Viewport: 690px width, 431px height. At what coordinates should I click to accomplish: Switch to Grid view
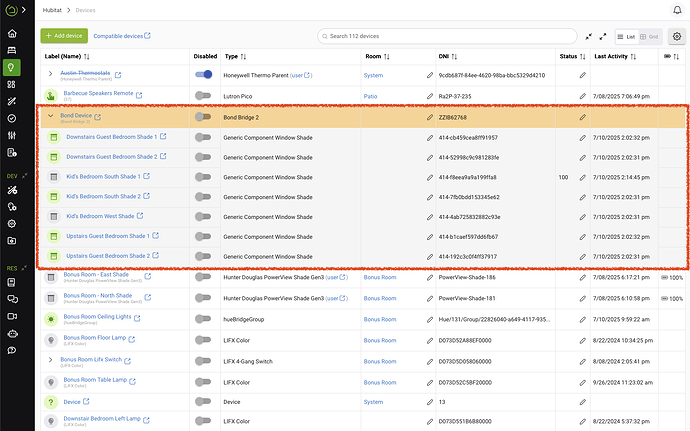(651, 36)
